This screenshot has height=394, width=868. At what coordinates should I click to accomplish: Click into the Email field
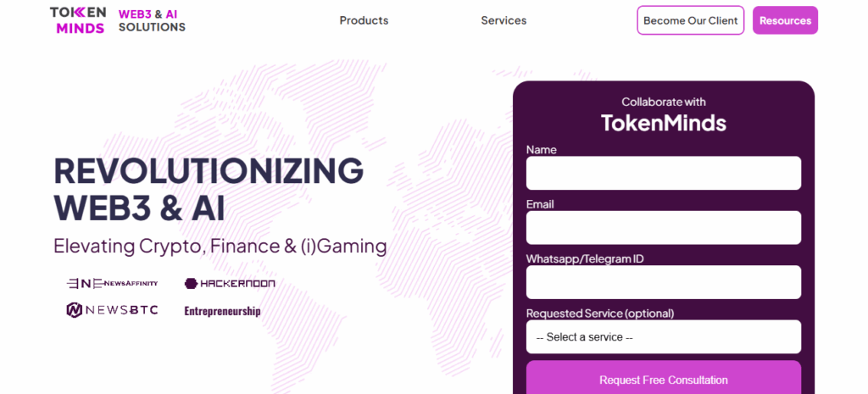tap(663, 228)
